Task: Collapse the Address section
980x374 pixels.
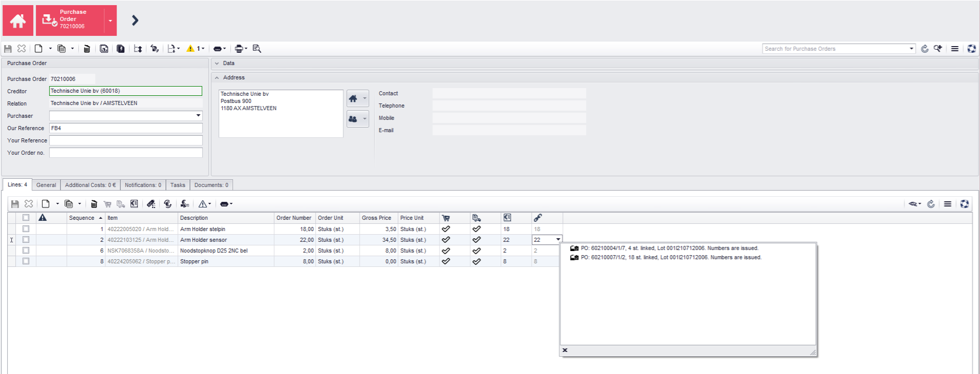Action: pos(217,78)
